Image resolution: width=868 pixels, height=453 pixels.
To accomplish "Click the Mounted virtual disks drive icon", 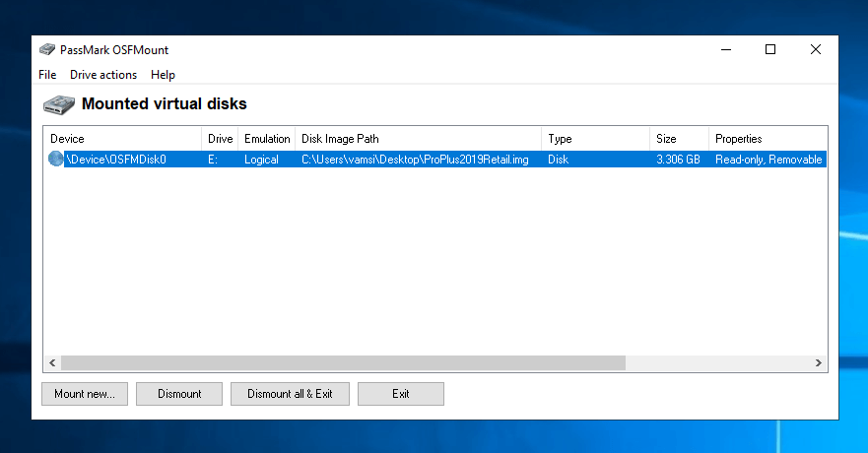I will 59,104.
